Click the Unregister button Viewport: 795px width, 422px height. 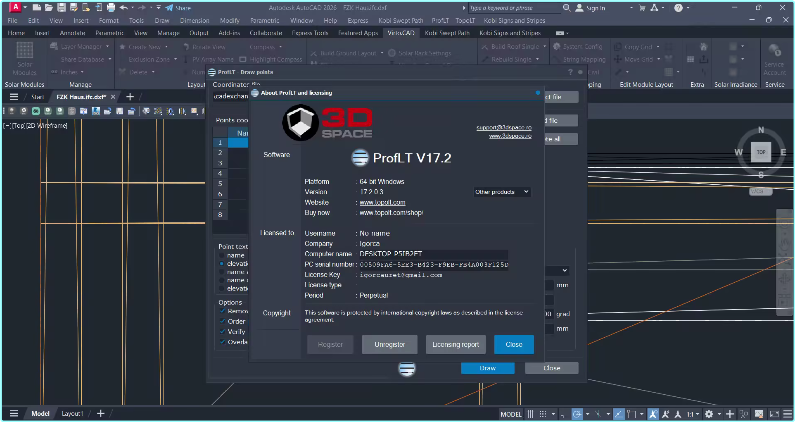click(x=389, y=344)
